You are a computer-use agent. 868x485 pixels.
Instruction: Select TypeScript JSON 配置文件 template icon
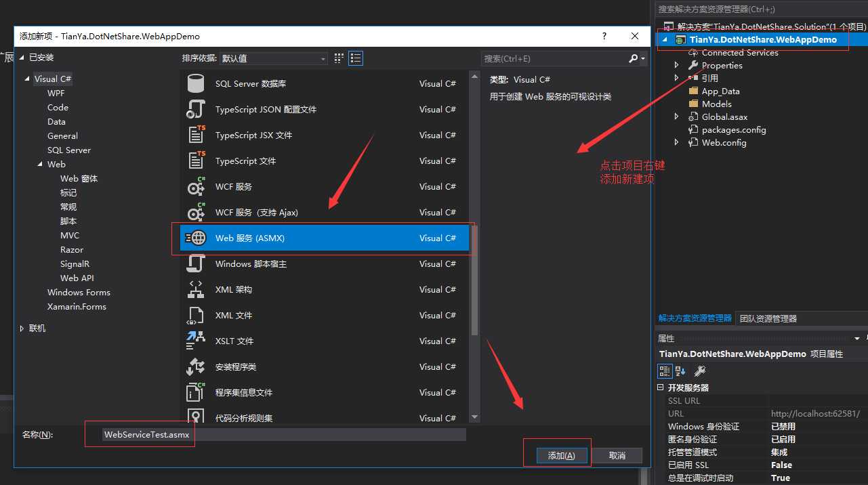point(196,109)
